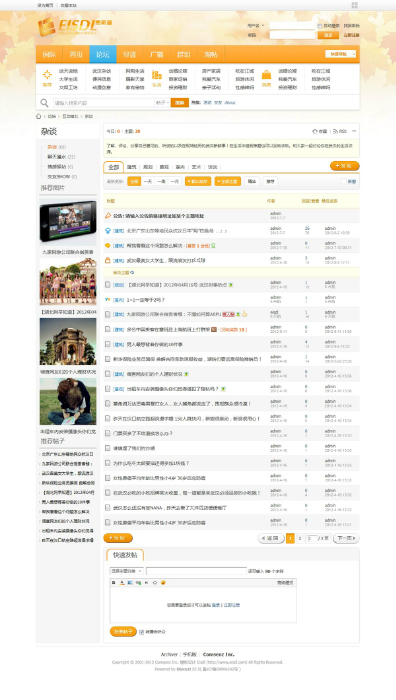Click the back button in pagination
Viewport: 396px width, 700px height.
271,538
